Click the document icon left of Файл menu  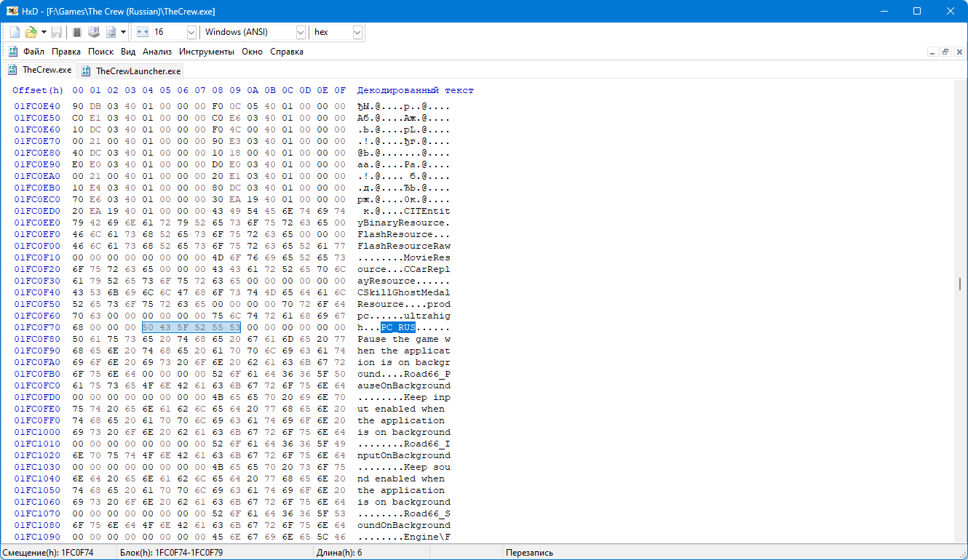(x=12, y=52)
